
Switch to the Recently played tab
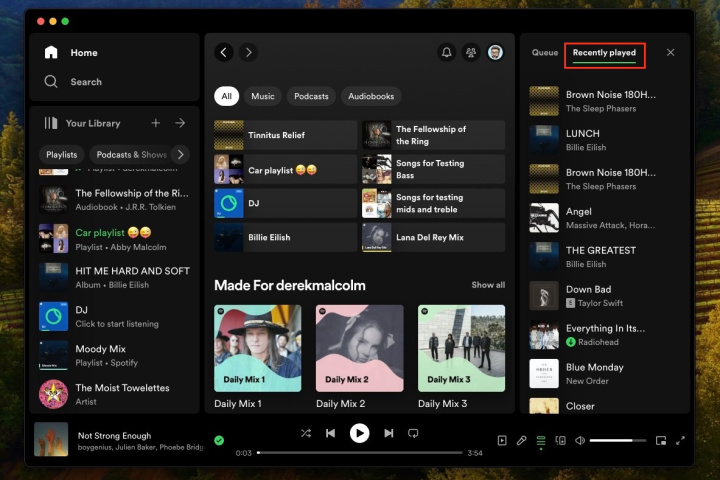(x=604, y=53)
